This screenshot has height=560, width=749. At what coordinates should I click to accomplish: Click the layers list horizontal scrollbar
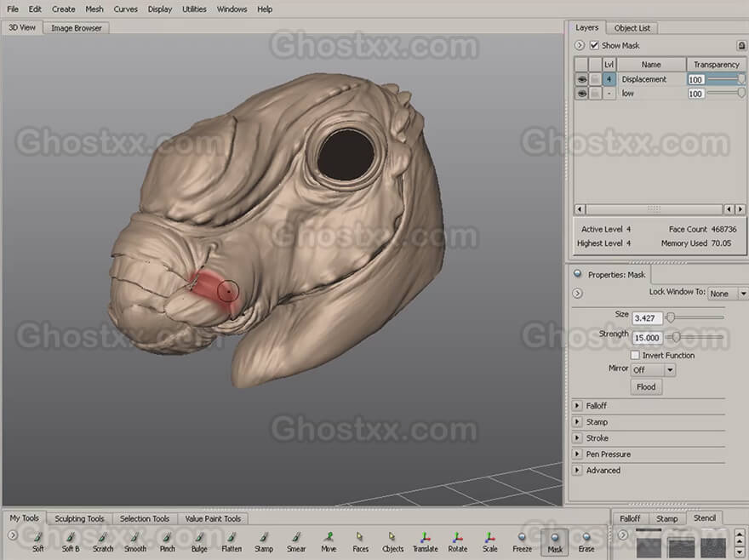pos(654,209)
